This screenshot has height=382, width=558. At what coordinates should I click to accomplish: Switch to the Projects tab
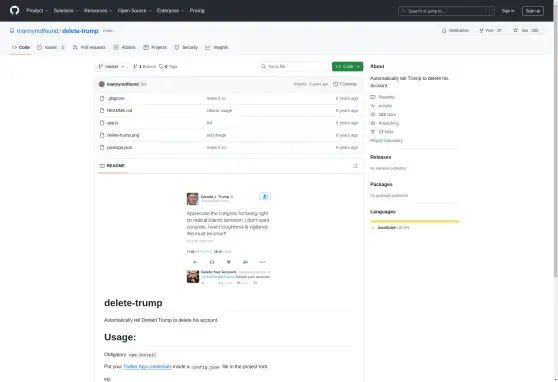tap(155, 47)
